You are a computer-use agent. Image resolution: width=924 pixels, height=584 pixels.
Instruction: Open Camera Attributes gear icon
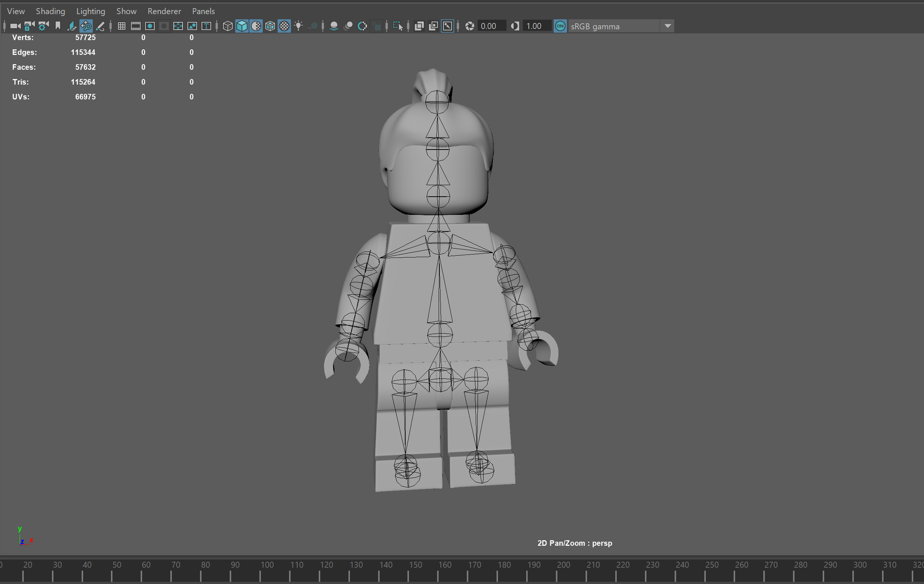click(x=44, y=26)
